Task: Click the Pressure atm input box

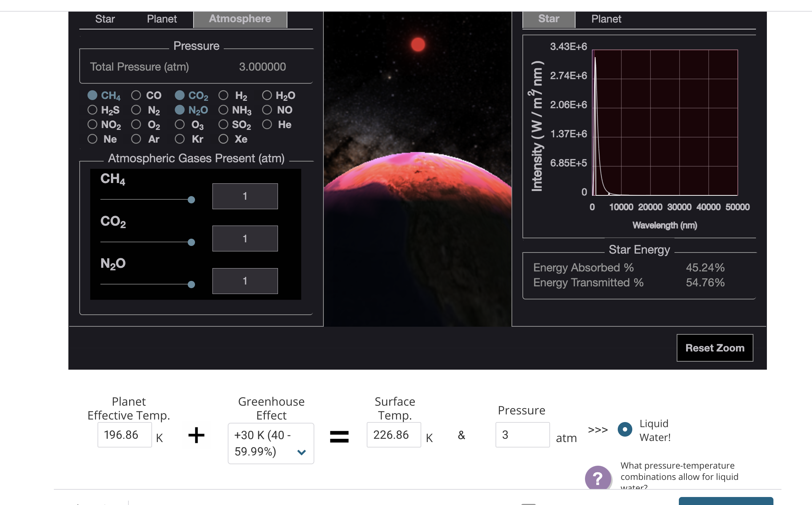Action: click(x=522, y=435)
